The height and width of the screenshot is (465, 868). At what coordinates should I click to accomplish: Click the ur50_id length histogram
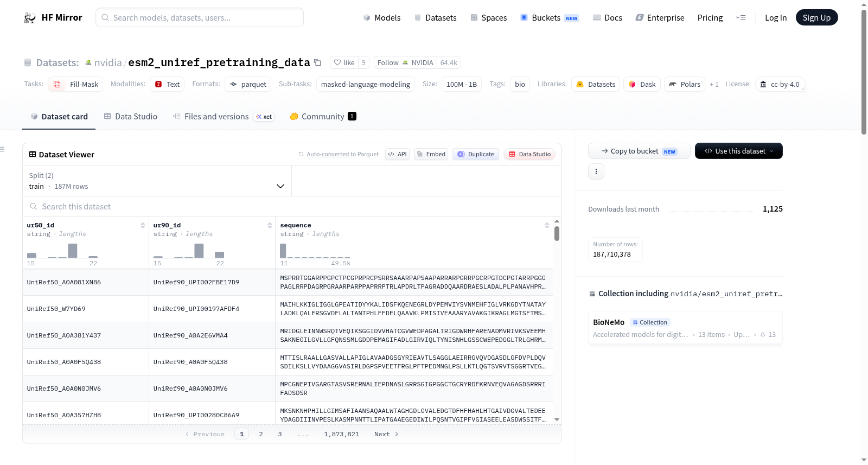(x=62, y=251)
